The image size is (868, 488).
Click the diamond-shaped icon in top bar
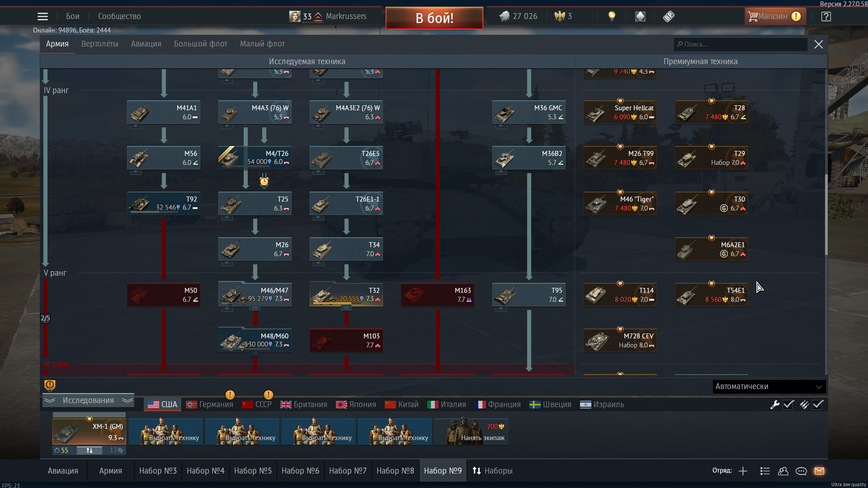pyautogui.click(x=640, y=17)
